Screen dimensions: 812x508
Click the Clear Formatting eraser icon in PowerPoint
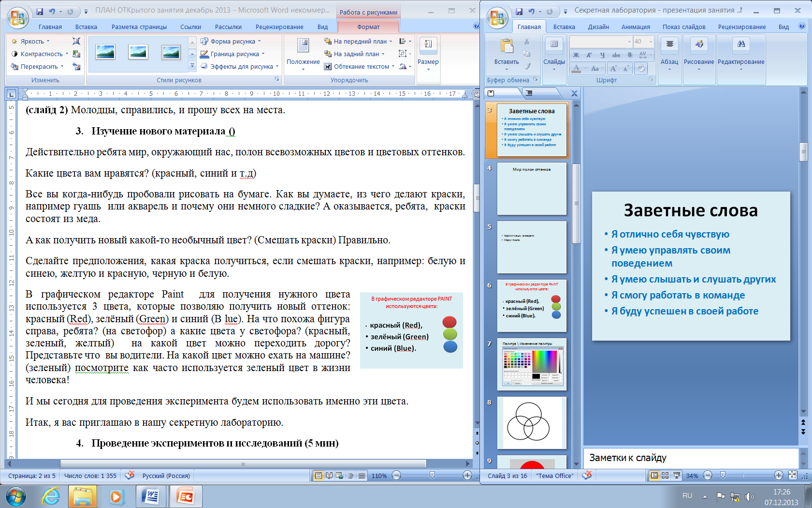641,68
